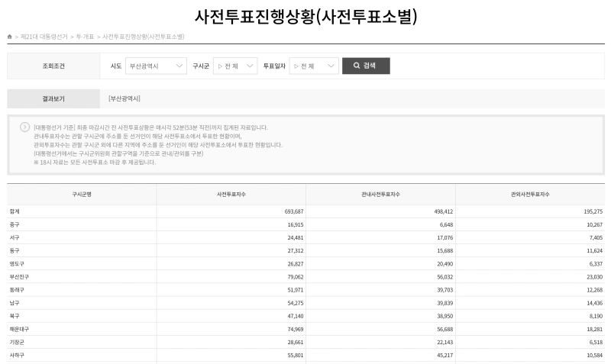The width and height of the screenshot is (611, 364).
Task: Open the 투표일자 dropdown set to 전체
Action: (x=314, y=66)
